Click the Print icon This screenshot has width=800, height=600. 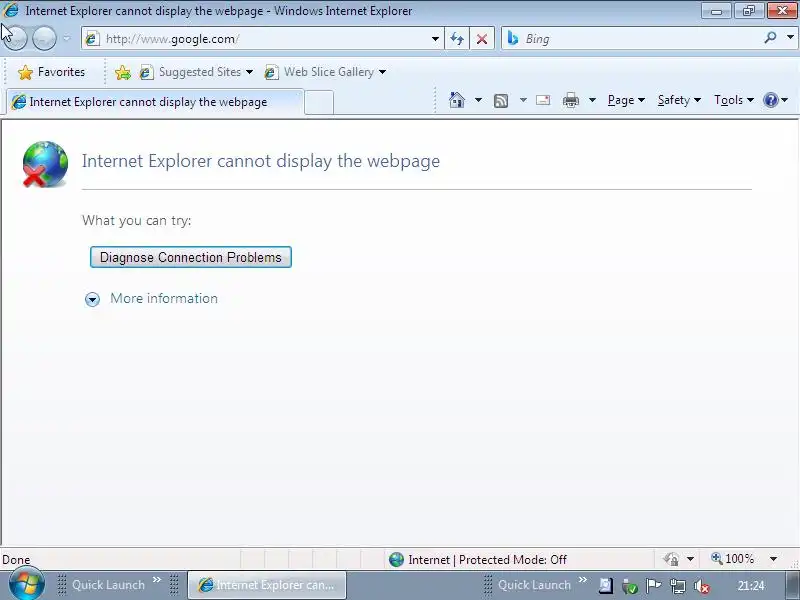pyautogui.click(x=570, y=101)
